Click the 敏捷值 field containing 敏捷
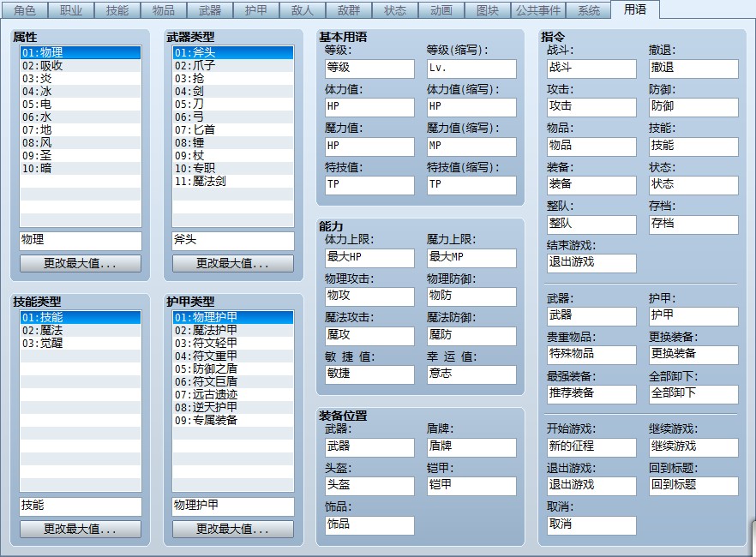 (x=369, y=374)
